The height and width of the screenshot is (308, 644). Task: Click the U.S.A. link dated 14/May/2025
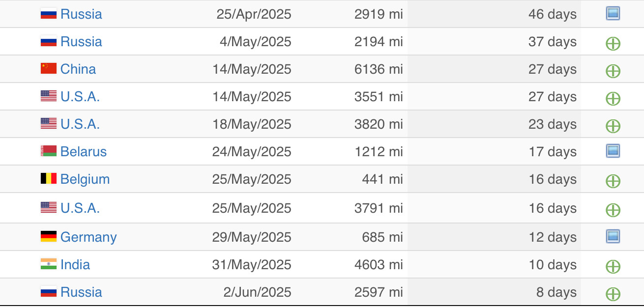coord(80,96)
